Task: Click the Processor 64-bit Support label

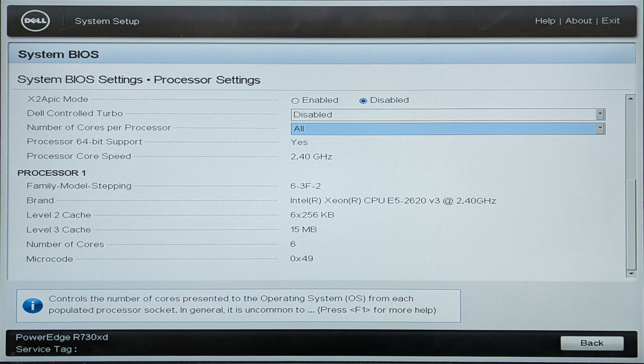Action: pyautogui.click(x=84, y=141)
